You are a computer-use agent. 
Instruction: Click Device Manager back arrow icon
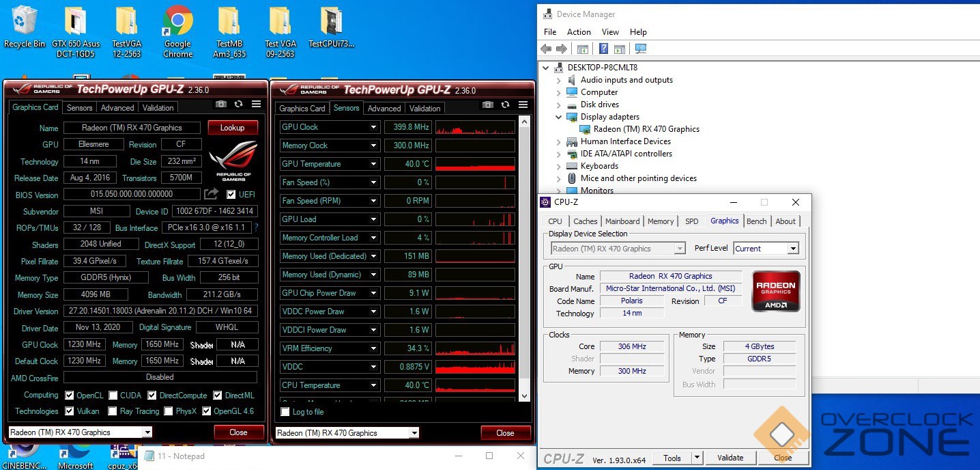(545, 49)
